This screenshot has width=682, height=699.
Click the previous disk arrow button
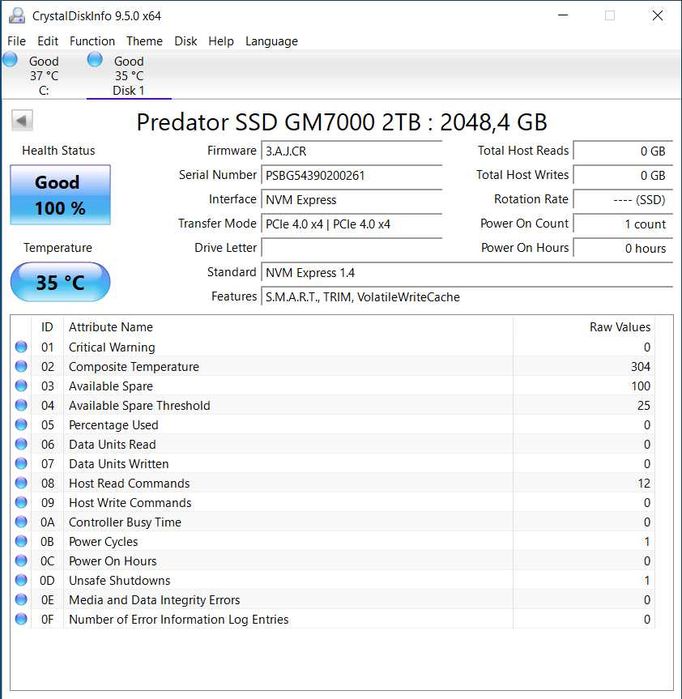(x=22, y=120)
